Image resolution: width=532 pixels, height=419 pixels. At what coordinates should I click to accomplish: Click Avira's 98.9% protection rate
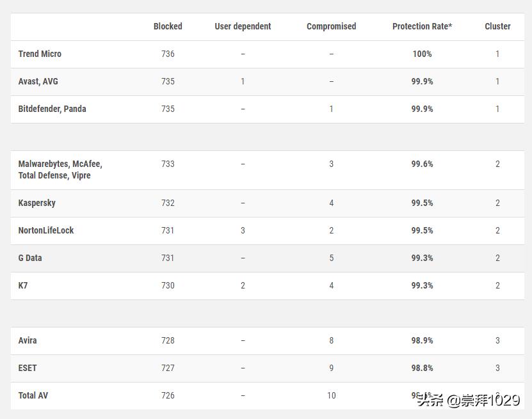422,340
